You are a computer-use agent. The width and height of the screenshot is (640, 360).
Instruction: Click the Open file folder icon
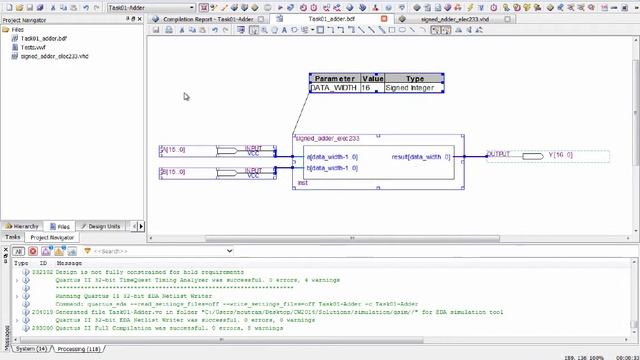pos(19,7)
